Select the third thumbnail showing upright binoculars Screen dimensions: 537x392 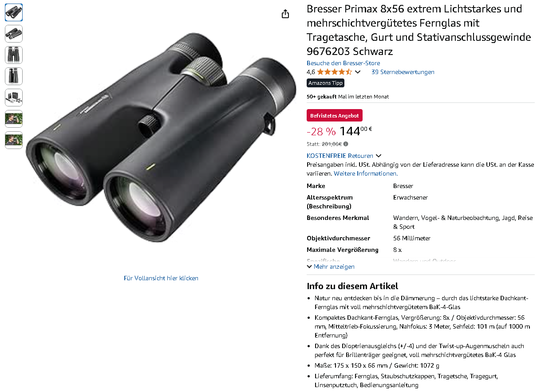(14, 55)
